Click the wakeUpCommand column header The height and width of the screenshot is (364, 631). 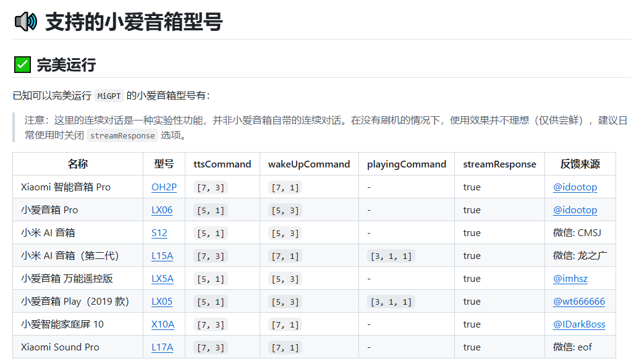[x=309, y=164]
